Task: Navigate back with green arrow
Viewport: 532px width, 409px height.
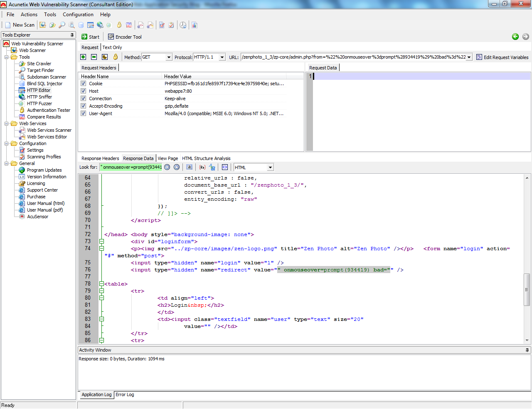Action: pos(515,37)
